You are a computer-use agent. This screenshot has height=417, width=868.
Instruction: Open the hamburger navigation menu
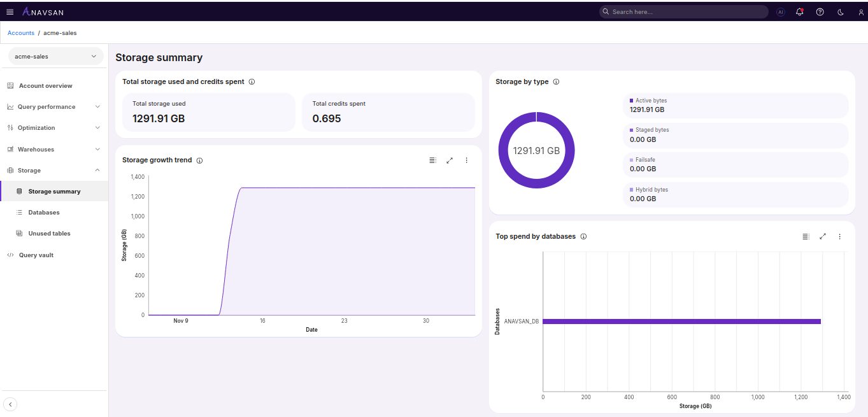(x=10, y=12)
